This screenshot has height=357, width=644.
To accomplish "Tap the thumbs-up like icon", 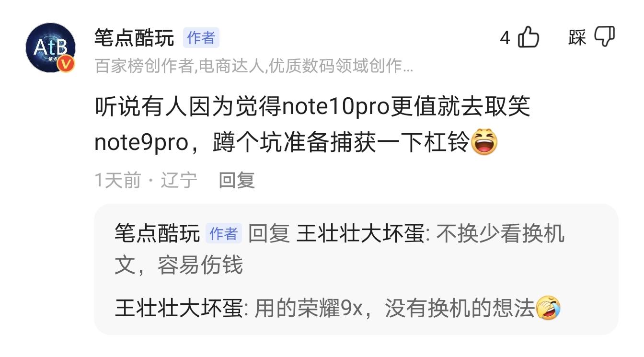I will [x=529, y=37].
